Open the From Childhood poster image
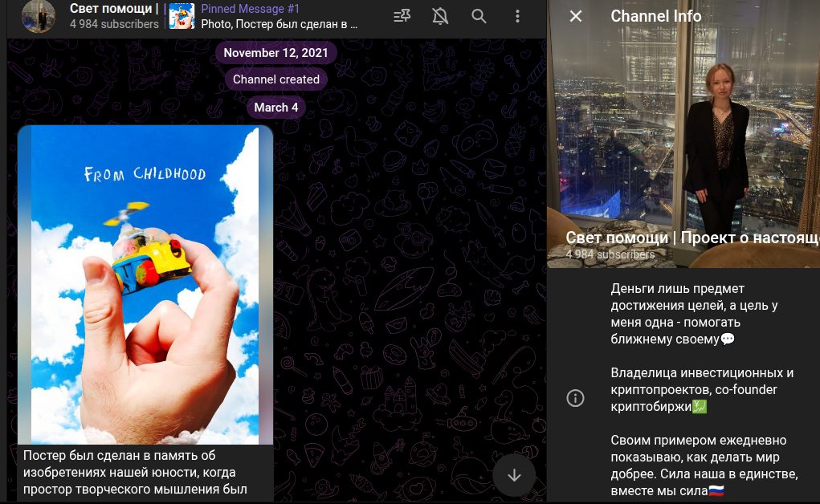Image resolution: width=820 pixels, height=504 pixels. [145, 285]
